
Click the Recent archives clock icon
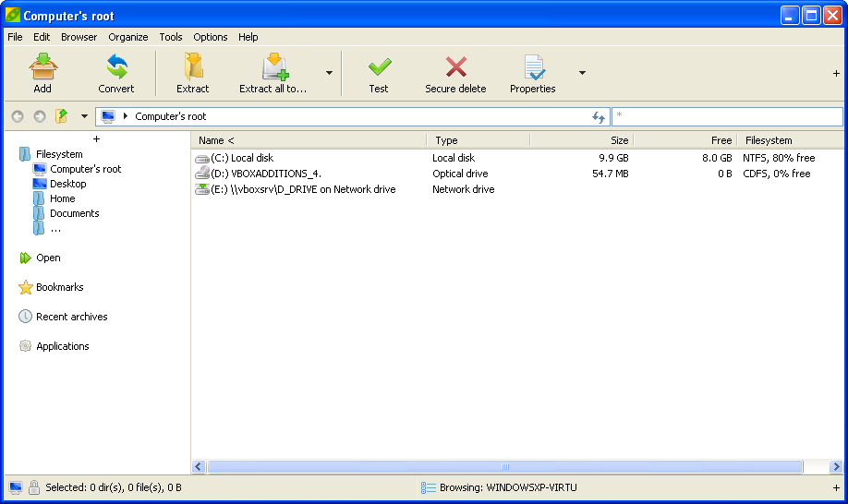coord(25,317)
